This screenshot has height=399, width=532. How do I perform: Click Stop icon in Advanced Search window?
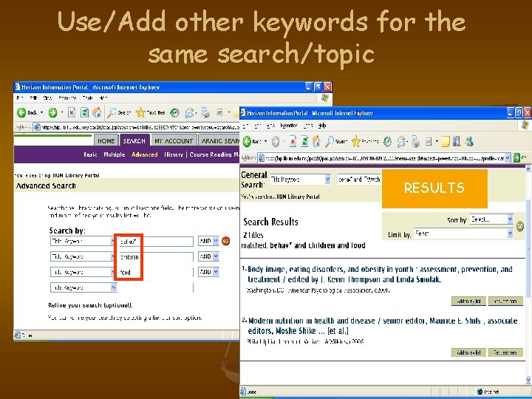(x=71, y=112)
